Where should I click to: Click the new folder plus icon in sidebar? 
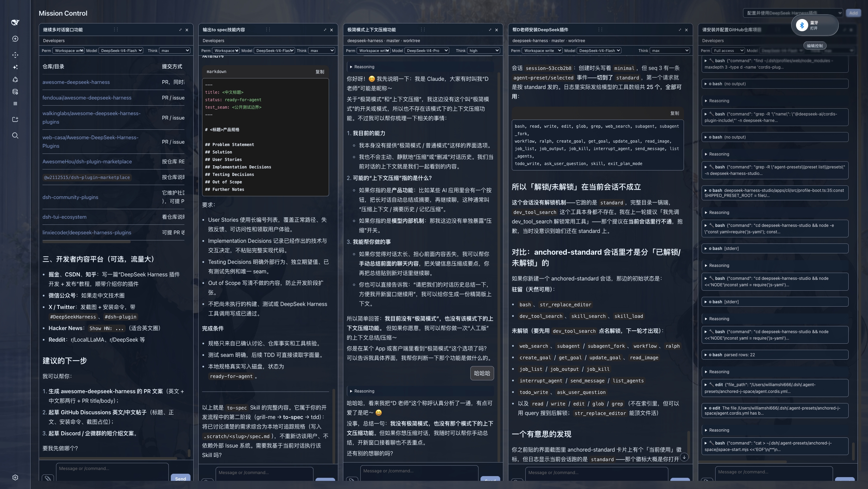click(15, 120)
